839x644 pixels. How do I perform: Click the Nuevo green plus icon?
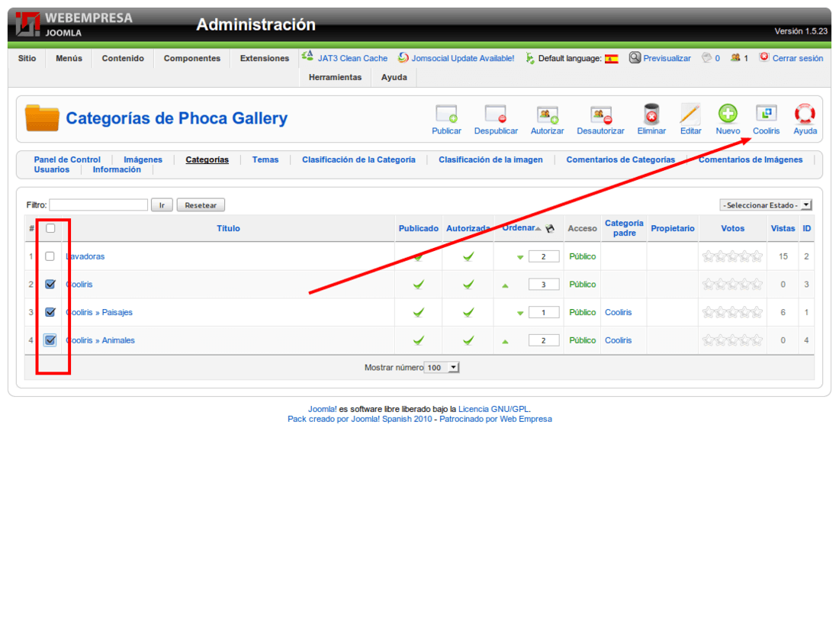tap(728, 114)
